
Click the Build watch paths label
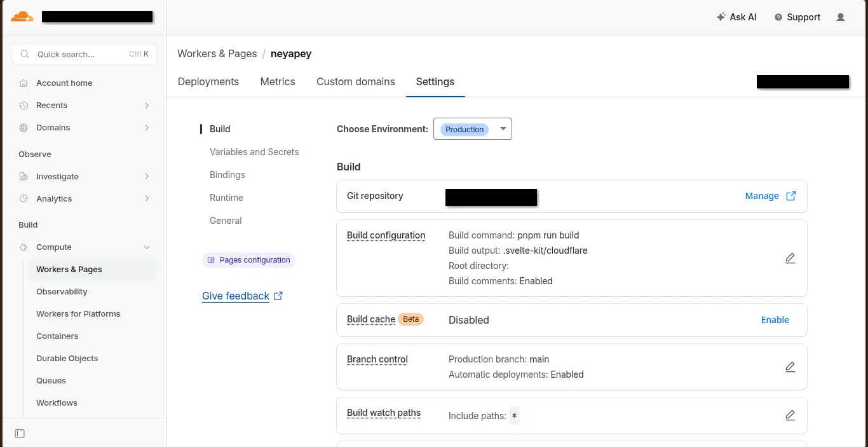(x=384, y=413)
